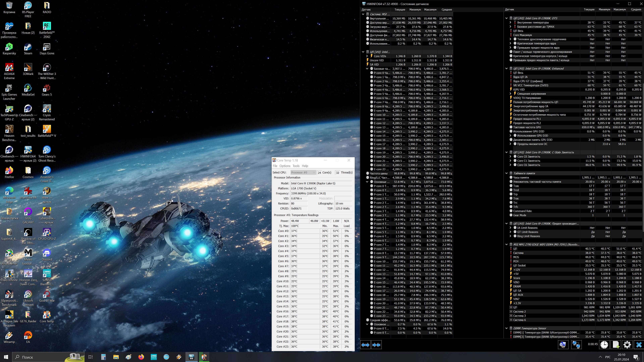
Task: Open the Options menu in Core Temp
Action: coord(285,166)
